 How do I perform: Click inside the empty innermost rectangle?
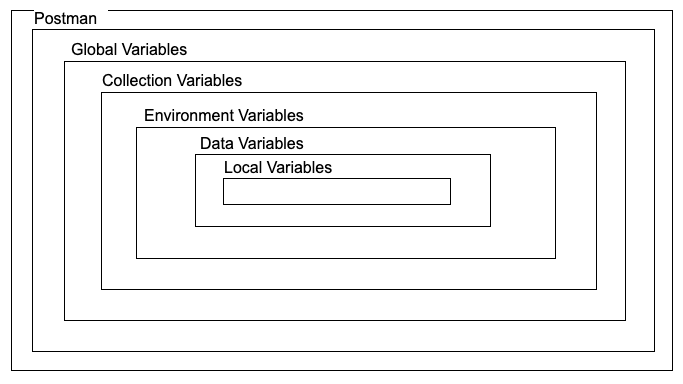[x=337, y=192]
